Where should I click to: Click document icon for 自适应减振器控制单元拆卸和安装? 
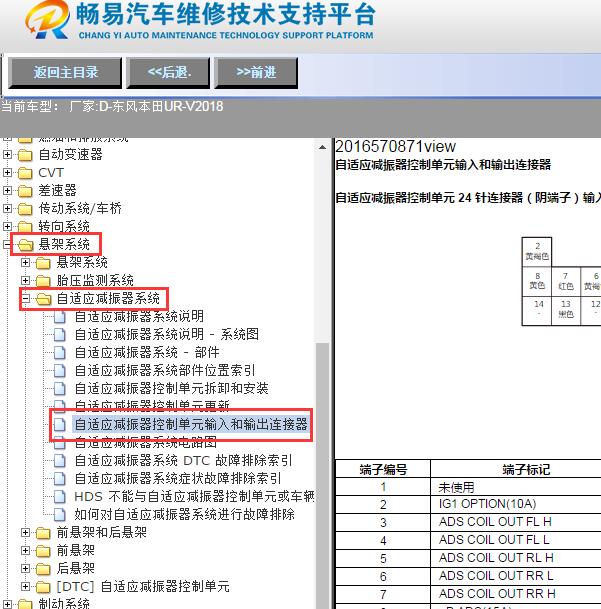click(x=59, y=388)
